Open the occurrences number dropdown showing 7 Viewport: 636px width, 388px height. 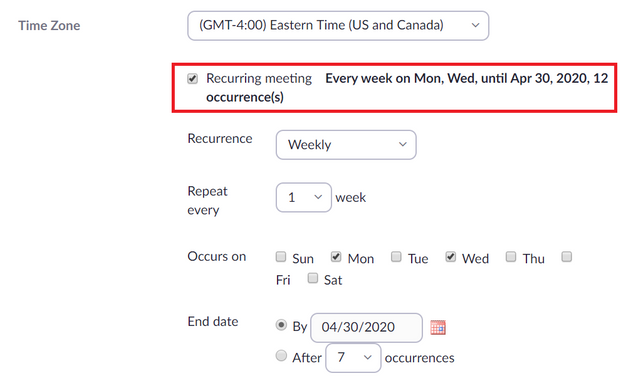[353, 358]
